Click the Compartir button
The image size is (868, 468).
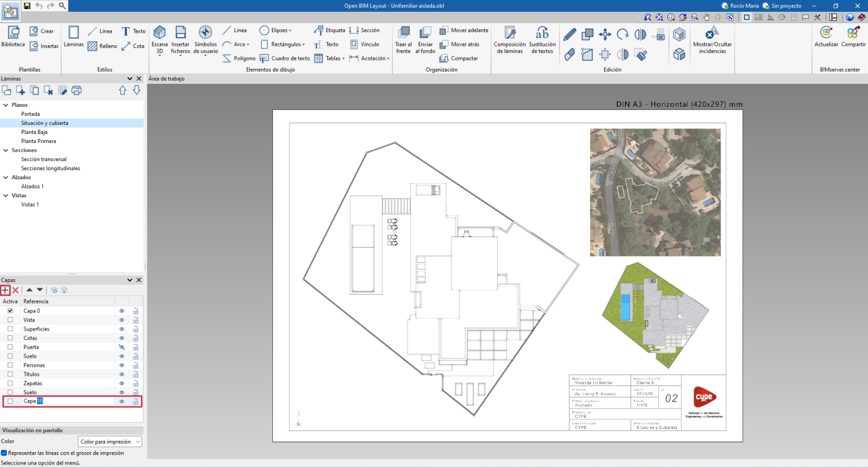853,38
